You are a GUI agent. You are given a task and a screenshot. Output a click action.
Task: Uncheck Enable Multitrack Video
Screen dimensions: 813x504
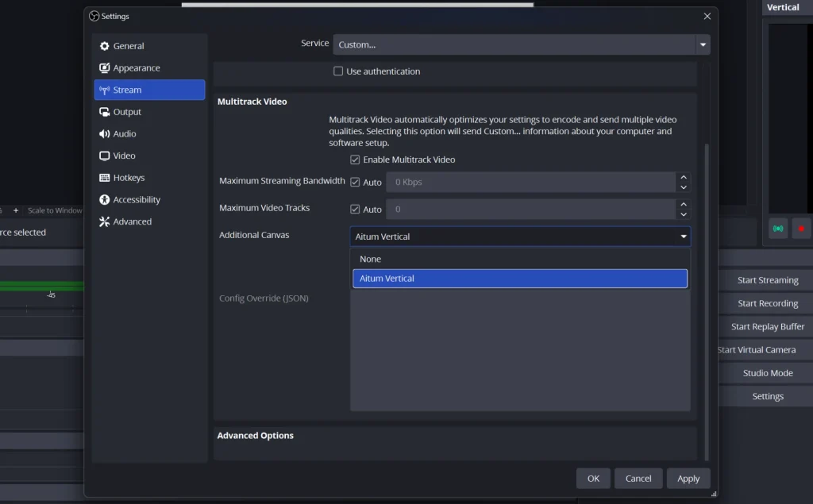point(355,160)
